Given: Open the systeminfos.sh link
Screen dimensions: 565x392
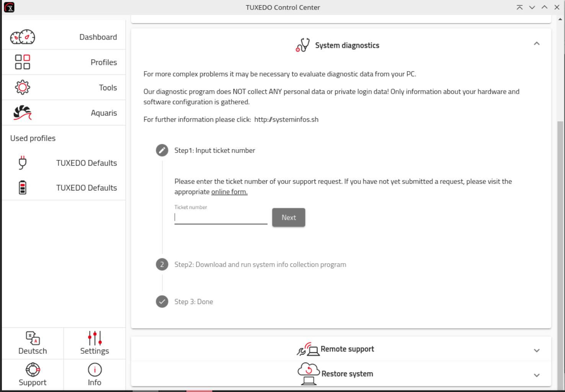Looking at the screenshot, I should pos(286,119).
